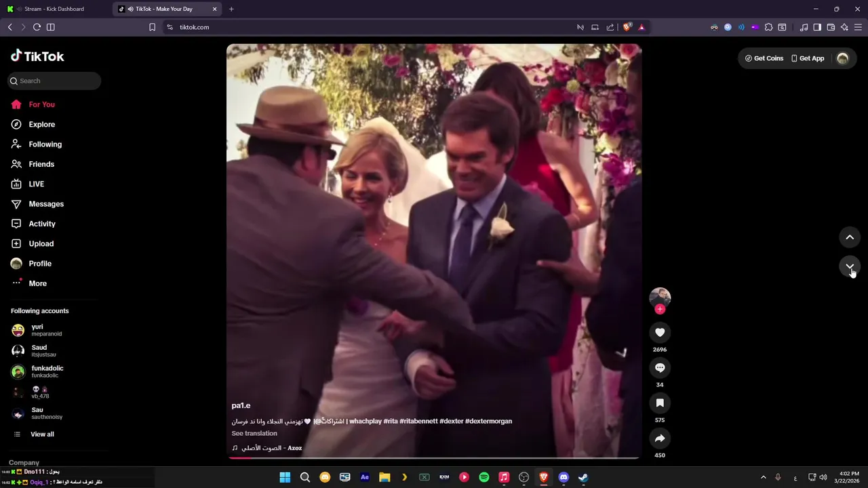Save the video with bookmark icon
868x488 pixels.
tap(660, 403)
